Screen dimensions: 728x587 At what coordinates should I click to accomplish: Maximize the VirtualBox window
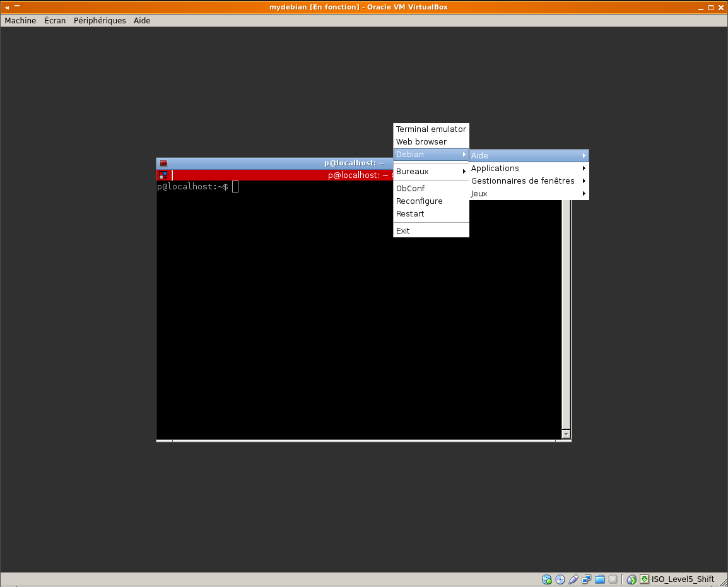click(711, 8)
